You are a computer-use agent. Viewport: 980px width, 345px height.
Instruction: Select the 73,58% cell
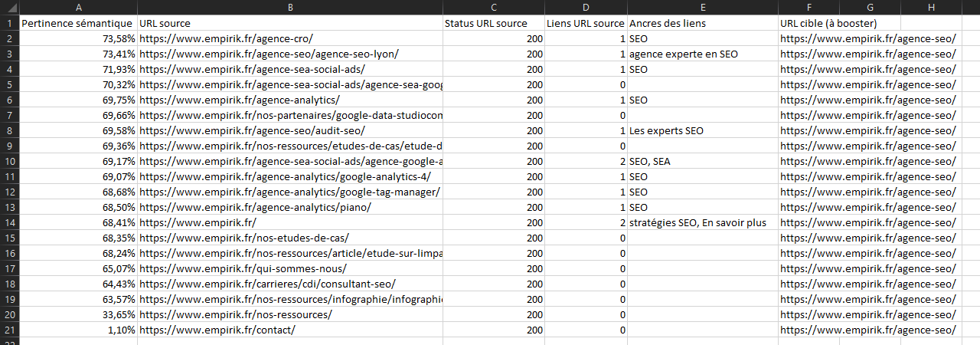(x=78, y=38)
